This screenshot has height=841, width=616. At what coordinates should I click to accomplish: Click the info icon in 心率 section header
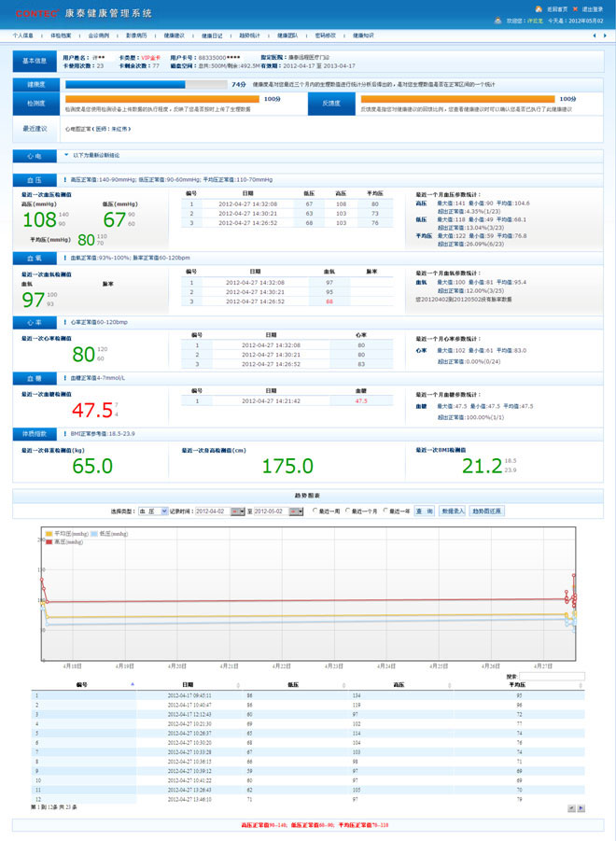(65, 322)
